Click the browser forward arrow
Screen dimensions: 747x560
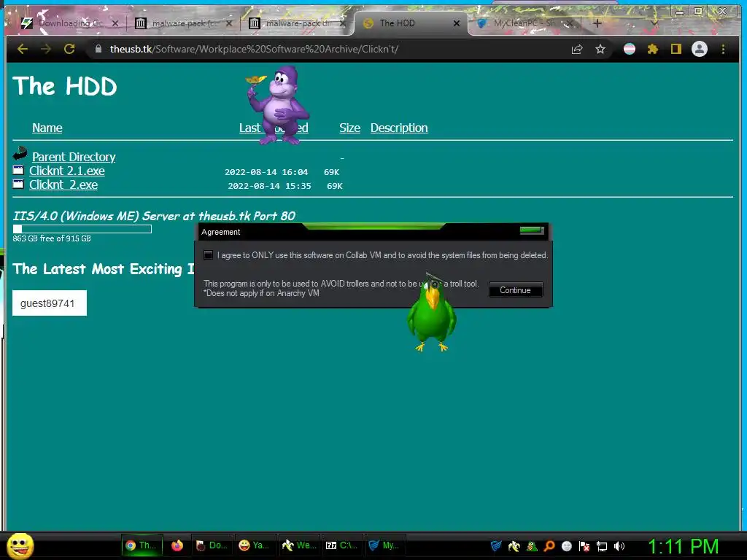click(46, 49)
